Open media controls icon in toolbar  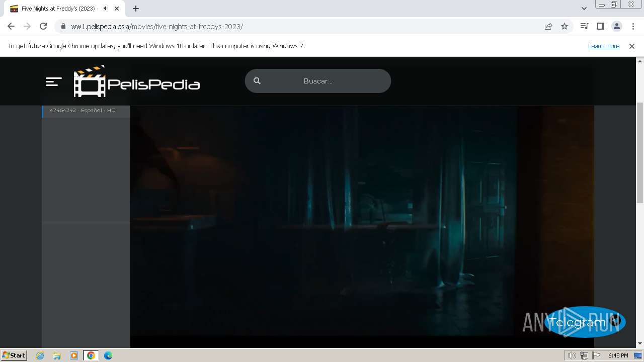coord(584,26)
